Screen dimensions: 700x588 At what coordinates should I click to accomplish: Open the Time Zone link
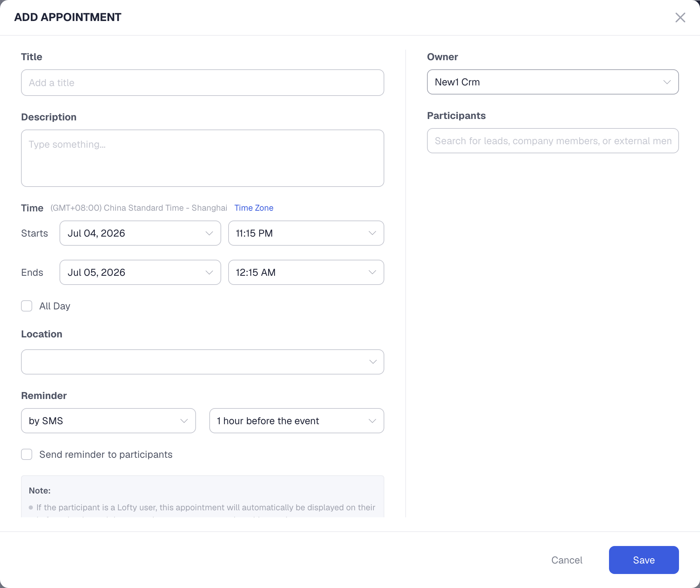(x=254, y=208)
